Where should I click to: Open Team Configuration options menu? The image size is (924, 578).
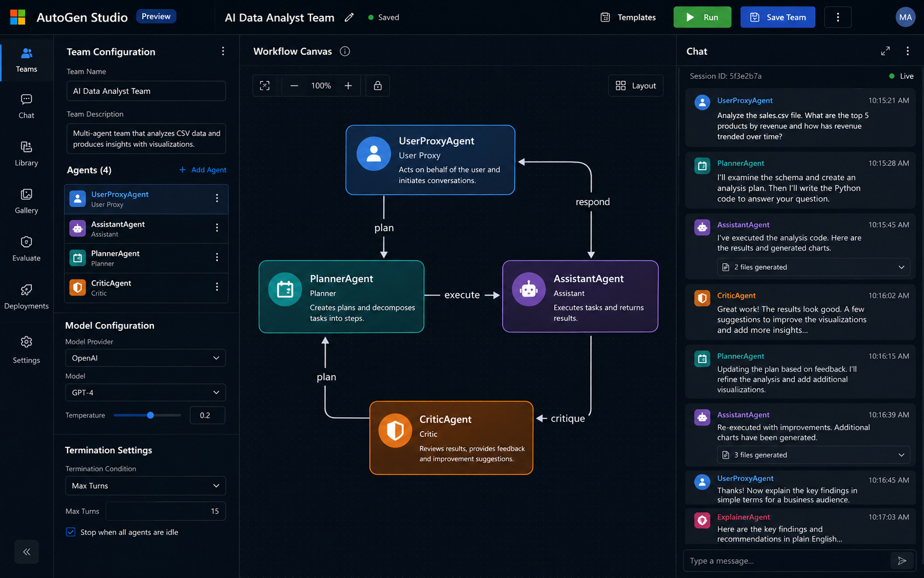(x=223, y=51)
